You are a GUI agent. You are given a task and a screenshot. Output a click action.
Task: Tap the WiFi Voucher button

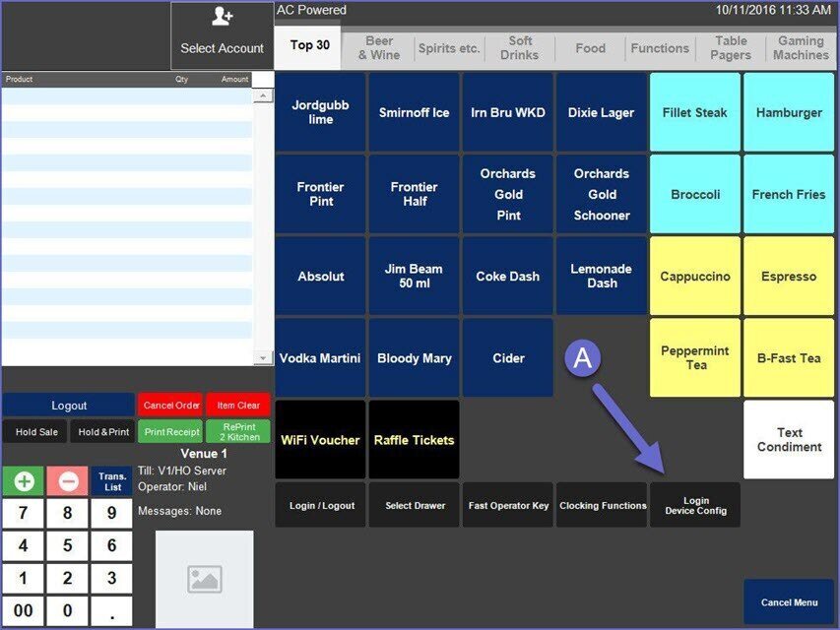tap(320, 440)
